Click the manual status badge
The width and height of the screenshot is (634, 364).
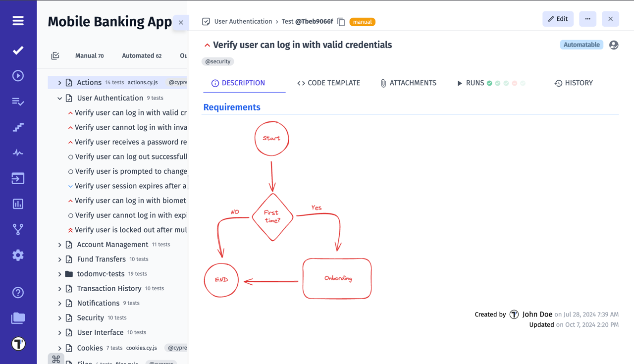click(362, 22)
